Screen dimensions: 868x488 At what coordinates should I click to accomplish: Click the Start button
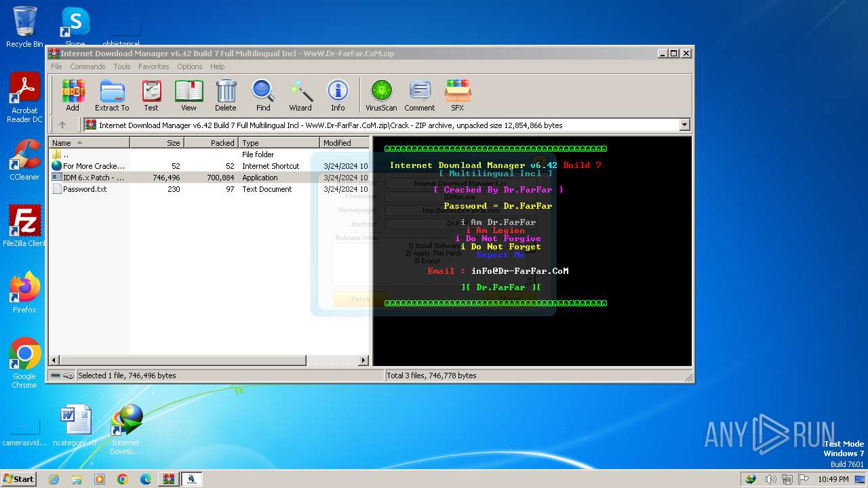[18, 479]
